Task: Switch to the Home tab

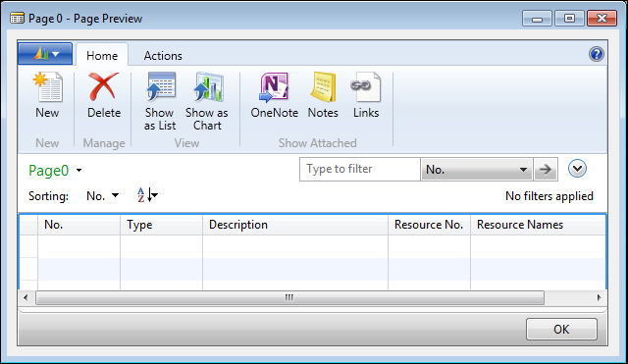Action: pos(102,55)
